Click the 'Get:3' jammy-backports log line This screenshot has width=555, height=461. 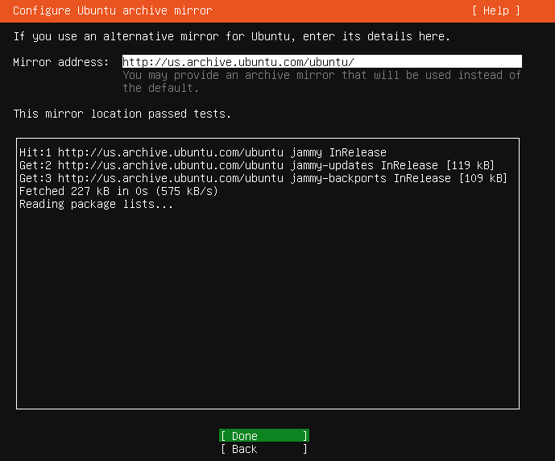(x=263, y=178)
